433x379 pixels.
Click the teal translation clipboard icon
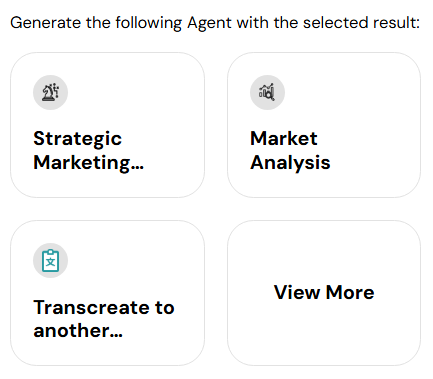[50, 260]
